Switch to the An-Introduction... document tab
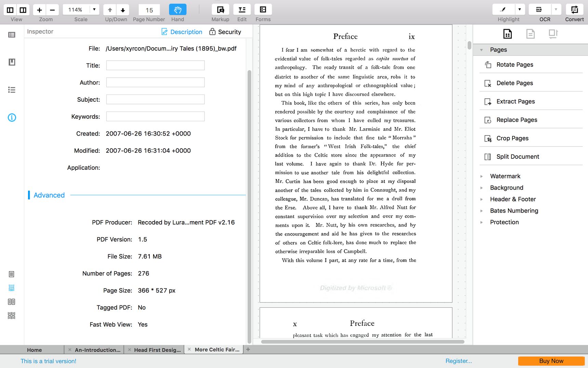Viewport: 588px width, 368px height. [x=97, y=350]
